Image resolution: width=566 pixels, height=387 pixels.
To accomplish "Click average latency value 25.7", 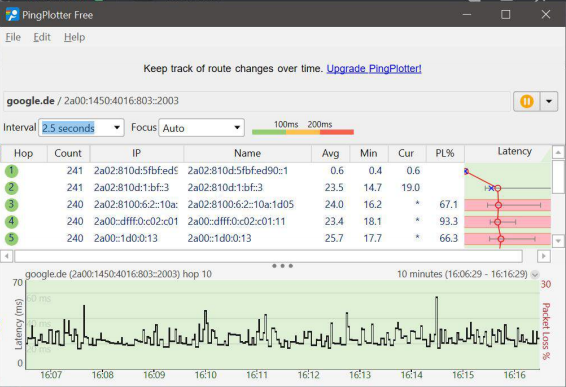I will (x=334, y=238).
